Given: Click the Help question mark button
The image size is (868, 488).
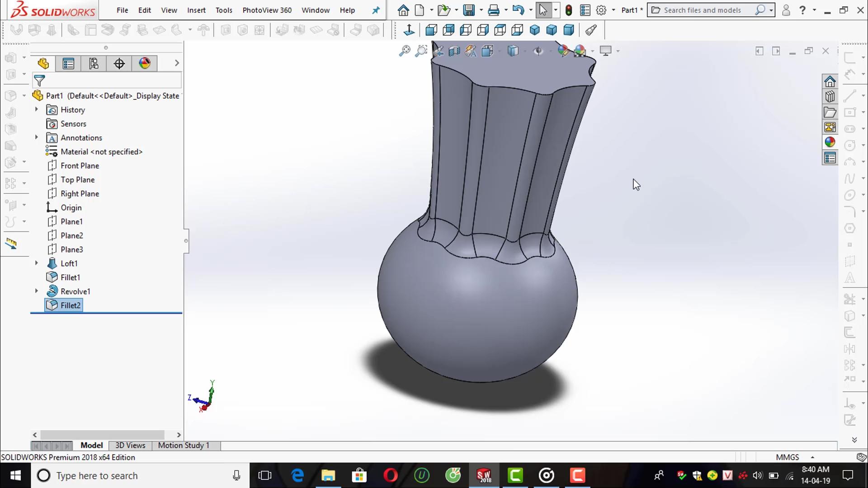Looking at the screenshot, I should click(x=803, y=10).
